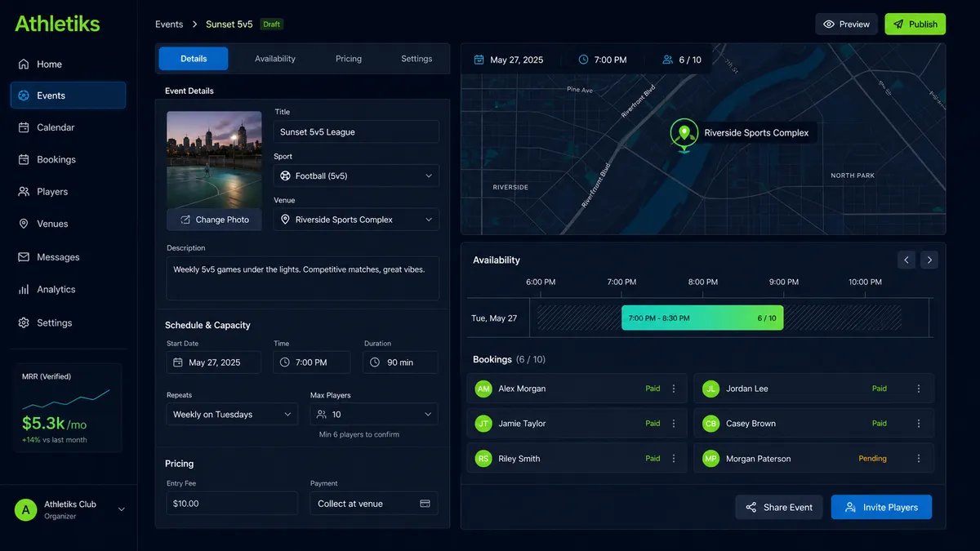Switch to the event Settings tab
Viewport: 980px width, 551px height.
click(416, 59)
